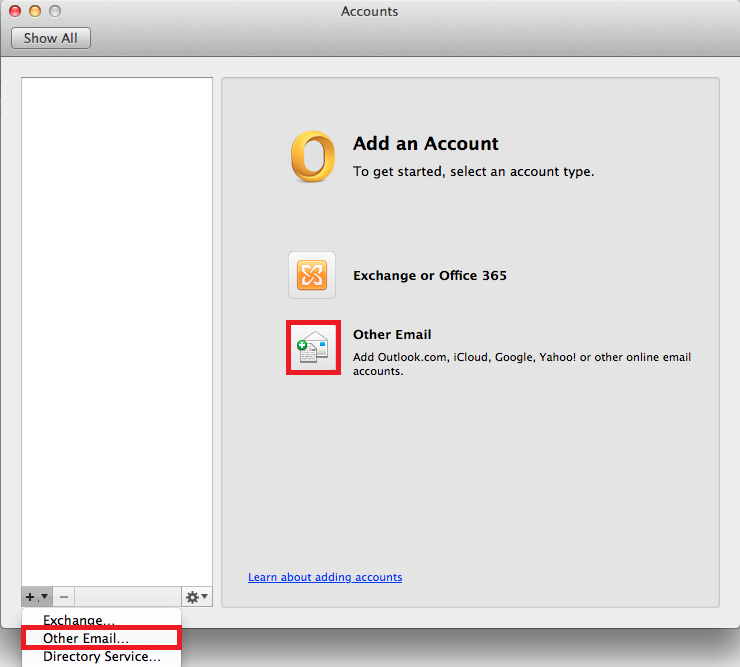Viewport: 740px width, 667px height.
Task: Click the Accounts window title text
Action: pos(369,12)
